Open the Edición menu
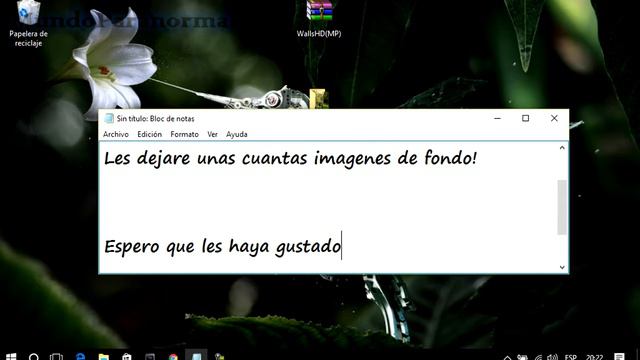640x360 pixels. [x=149, y=134]
